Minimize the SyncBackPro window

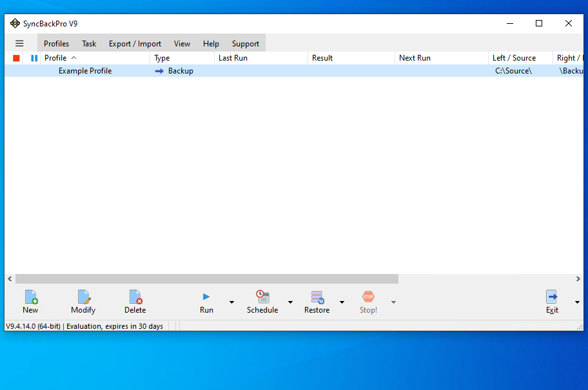click(x=510, y=23)
